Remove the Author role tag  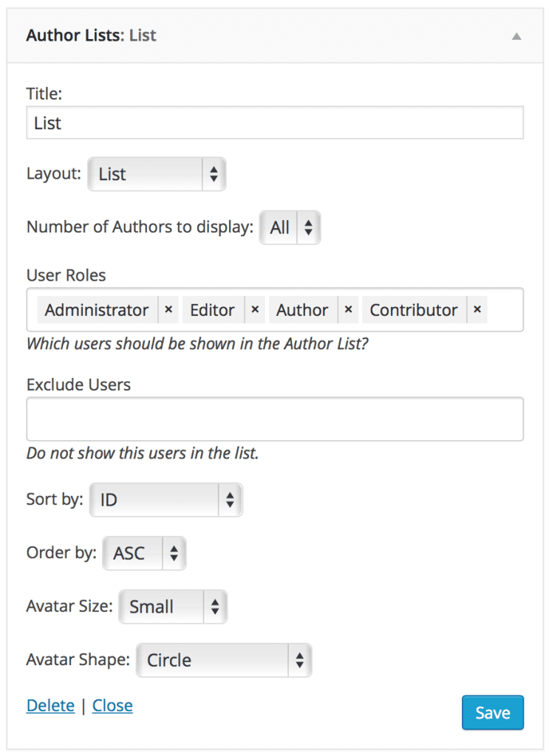tap(347, 310)
